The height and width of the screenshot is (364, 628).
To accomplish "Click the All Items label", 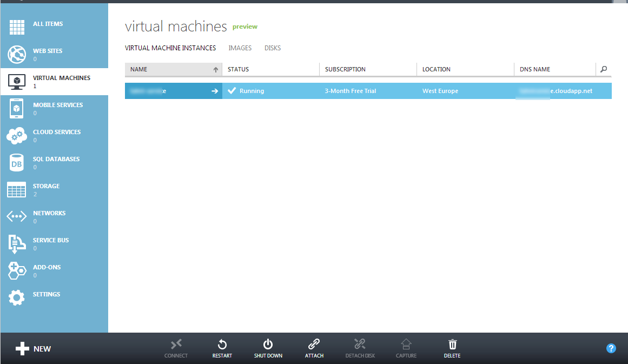I will [48, 24].
